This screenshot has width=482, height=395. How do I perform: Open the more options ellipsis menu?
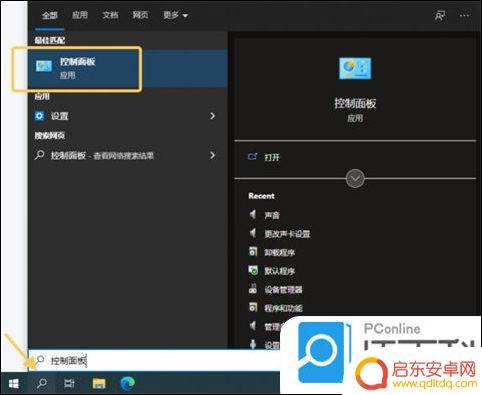464,15
